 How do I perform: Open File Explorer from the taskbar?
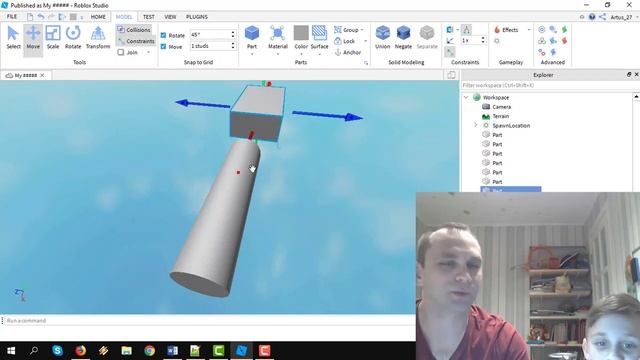tap(127, 351)
